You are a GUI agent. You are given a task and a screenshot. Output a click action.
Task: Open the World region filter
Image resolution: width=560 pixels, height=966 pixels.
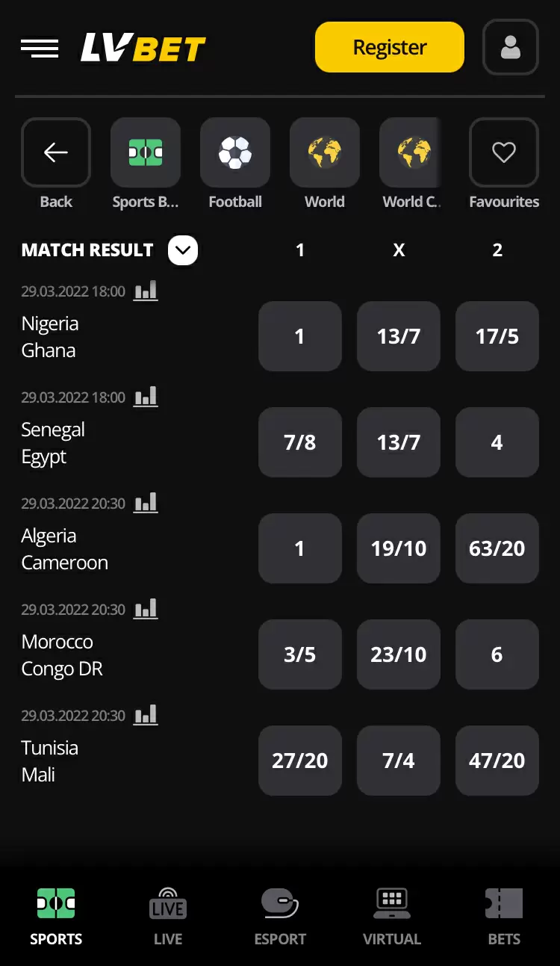(325, 153)
